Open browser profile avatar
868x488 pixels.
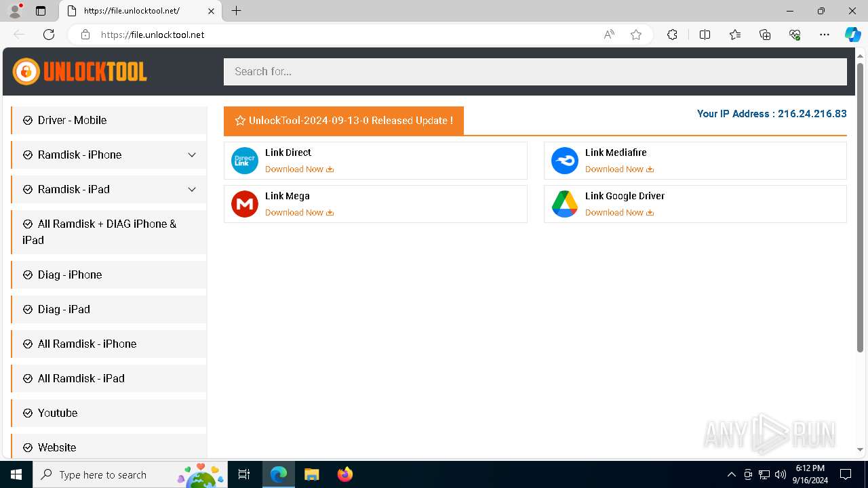(15, 11)
